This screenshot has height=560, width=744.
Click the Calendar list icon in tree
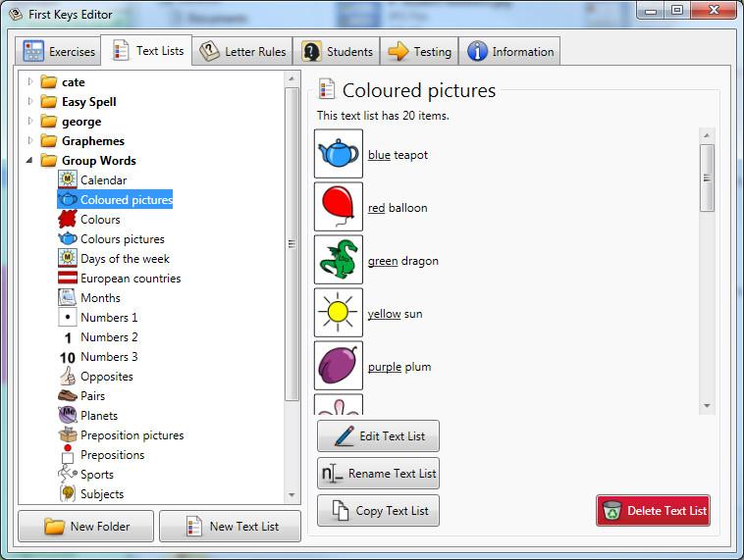(x=67, y=180)
